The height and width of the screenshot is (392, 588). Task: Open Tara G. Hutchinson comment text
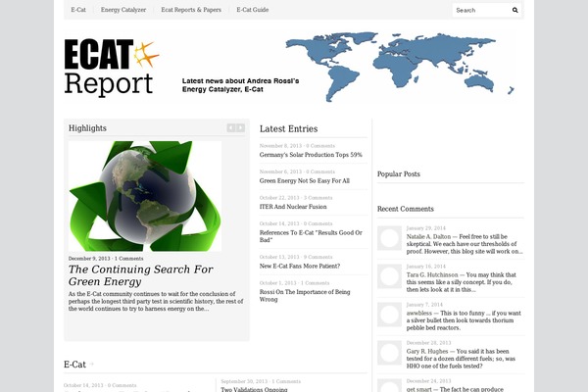[x=462, y=282]
